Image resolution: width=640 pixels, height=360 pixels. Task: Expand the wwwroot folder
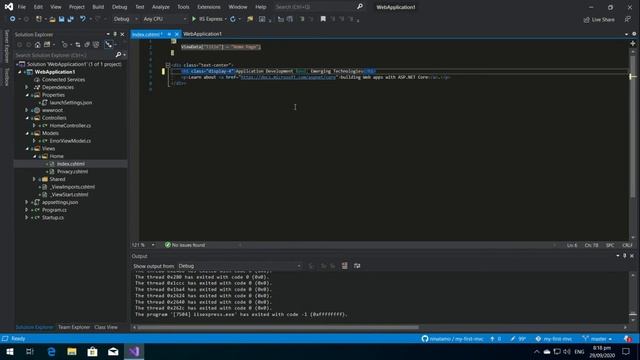coord(27,110)
